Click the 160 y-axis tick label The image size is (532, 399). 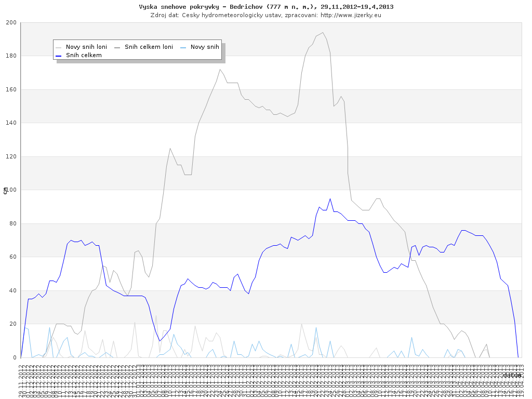coord(11,90)
